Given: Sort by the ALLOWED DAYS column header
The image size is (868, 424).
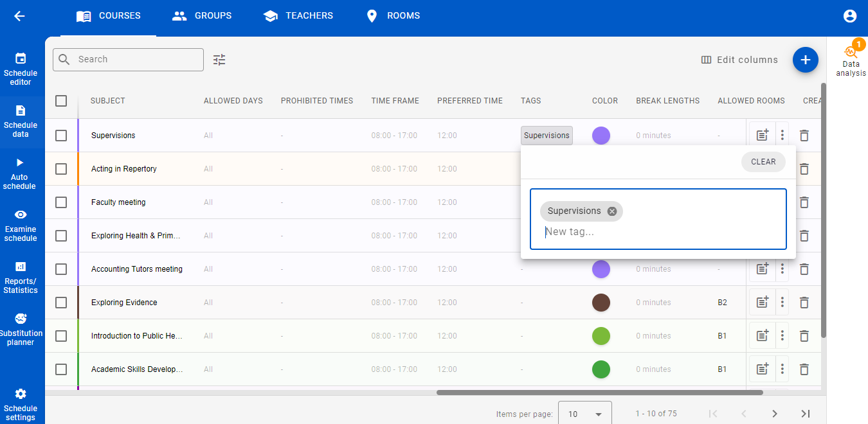Looking at the screenshot, I should point(233,101).
